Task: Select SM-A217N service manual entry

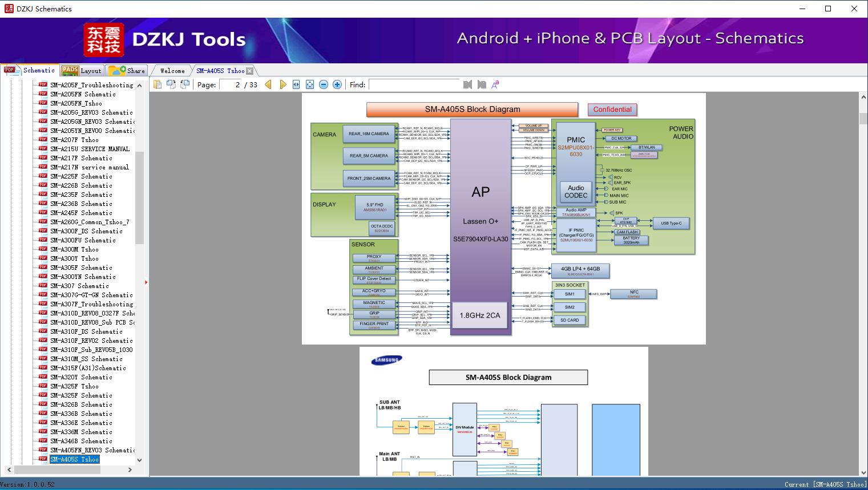Action: 90,167
